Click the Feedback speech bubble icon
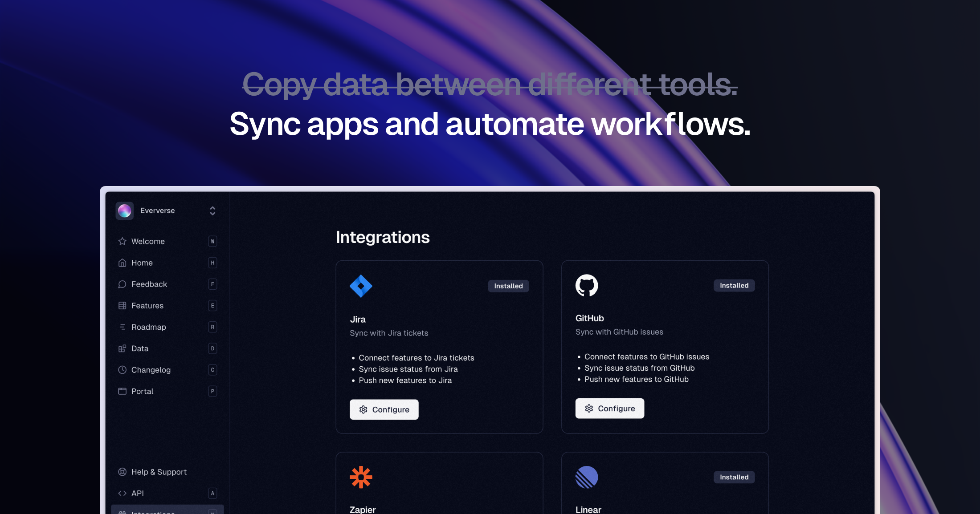The height and width of the screenshot is (514, 980). coord(122,284)
